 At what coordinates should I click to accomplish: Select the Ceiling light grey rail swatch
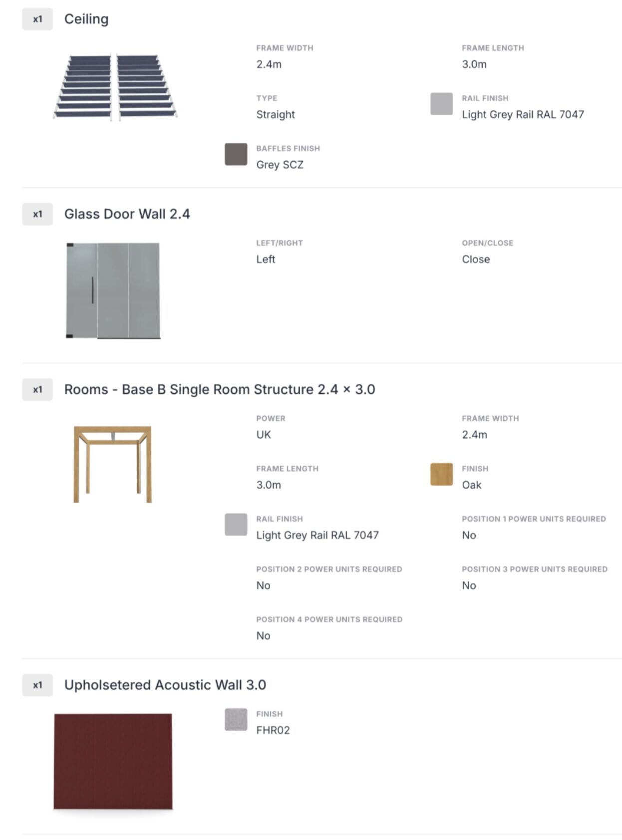pos(441,104)
